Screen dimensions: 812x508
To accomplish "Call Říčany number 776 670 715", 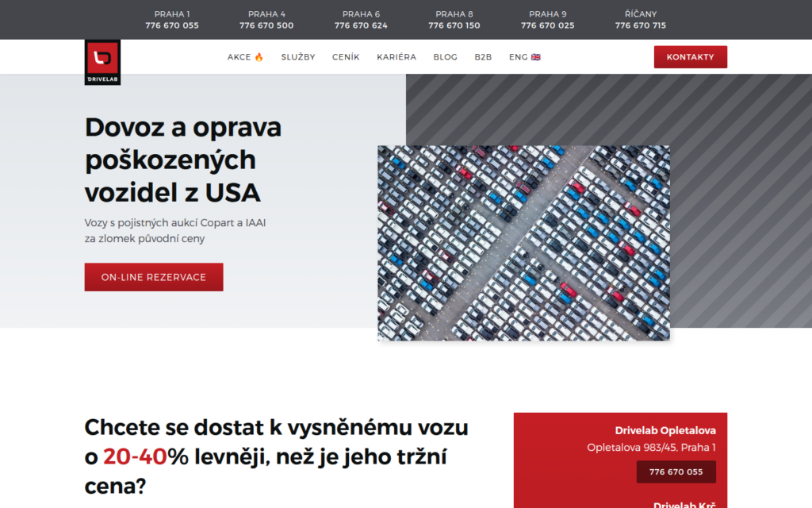I will pos(641,25).
